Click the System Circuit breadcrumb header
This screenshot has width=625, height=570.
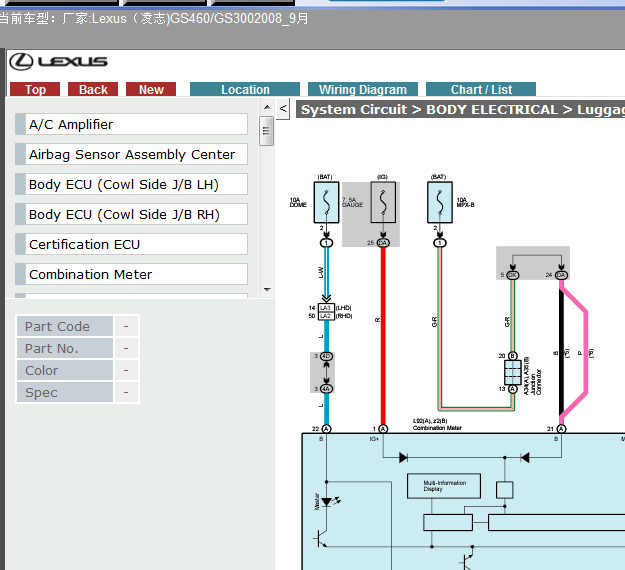coord(460,109)
